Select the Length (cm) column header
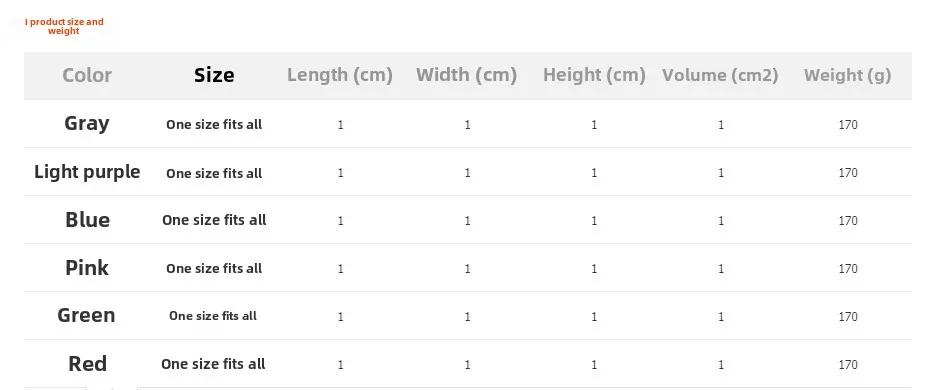Image resolution: width=948 pixels, height=390 pixels. (x=340, y=76)
